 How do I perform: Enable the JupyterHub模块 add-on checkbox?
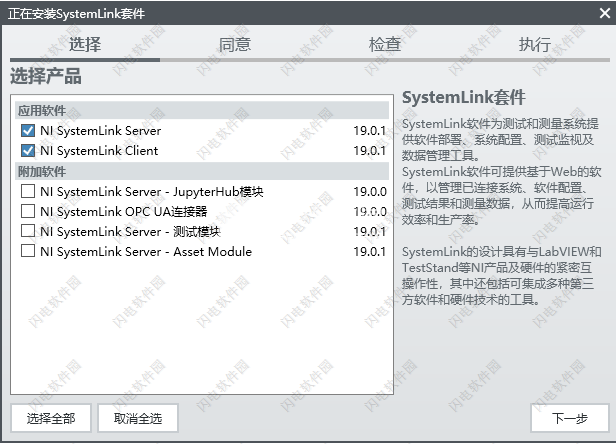tap(28, 191)
